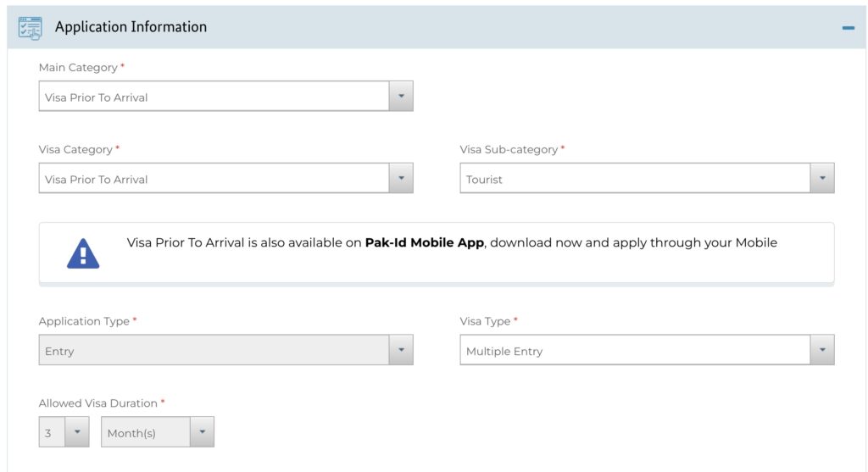
Task: Open the Main Category select box
Action: [x=214, y=97]
